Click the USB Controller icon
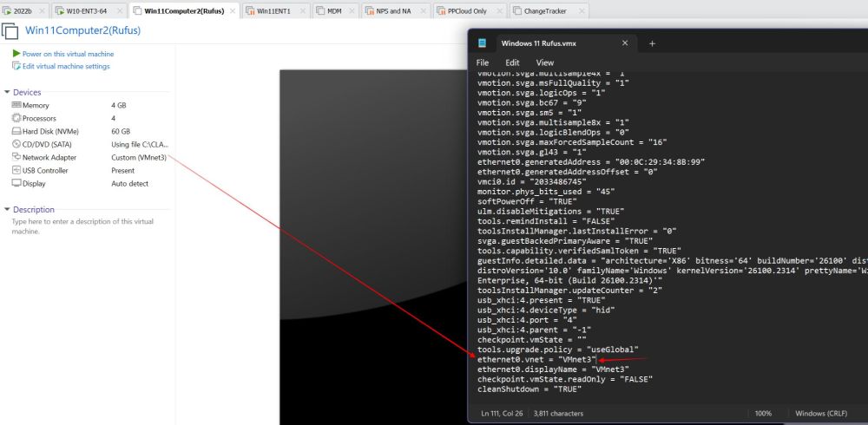The height and width of the screenshot is (425, 868). (x=16, y=170)
